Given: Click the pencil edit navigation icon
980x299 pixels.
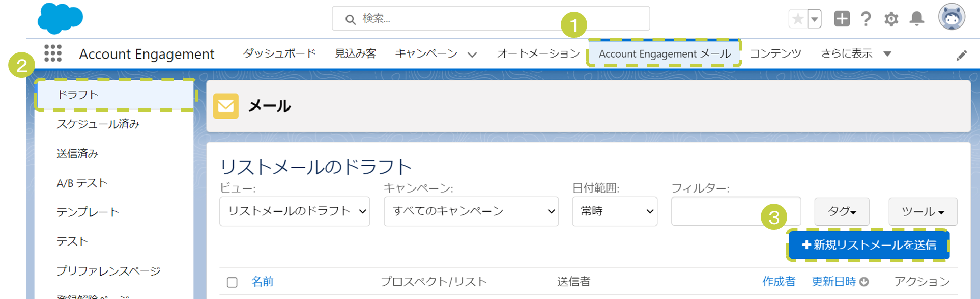Looking at the screenshot, I should pos(962,55).
